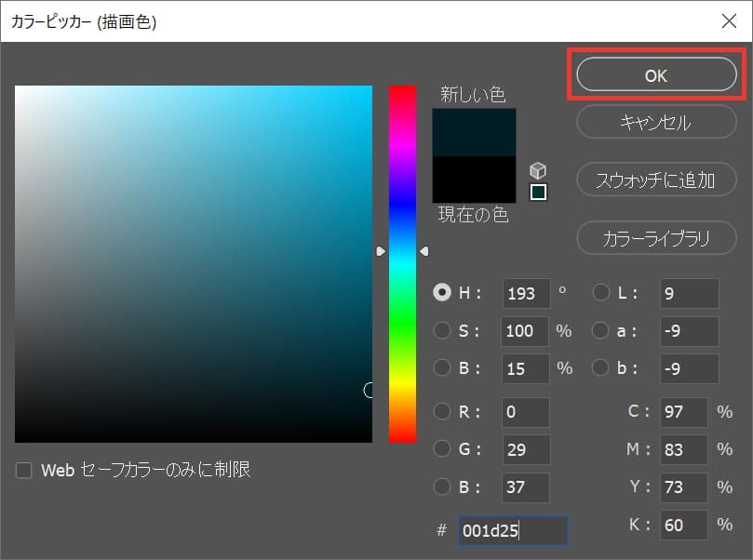Click the C field showing 97
The image size is (753, 560).
point(684,412)
